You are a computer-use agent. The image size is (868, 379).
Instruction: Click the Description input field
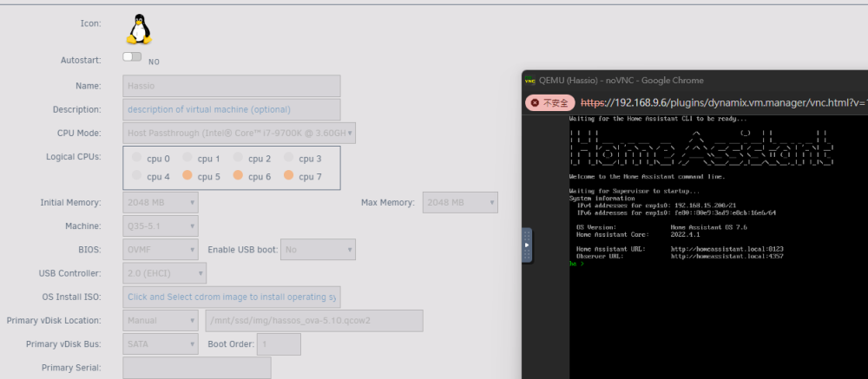tap(232, 109)
